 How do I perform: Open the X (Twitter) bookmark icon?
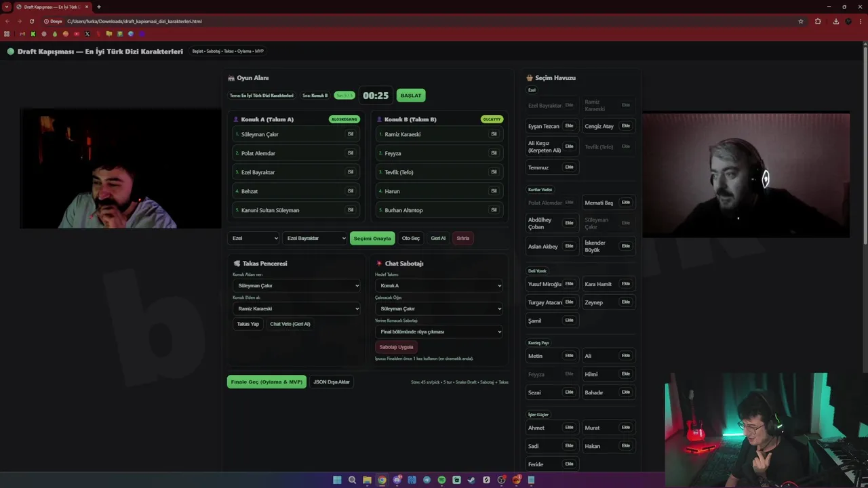pos(87,34)
